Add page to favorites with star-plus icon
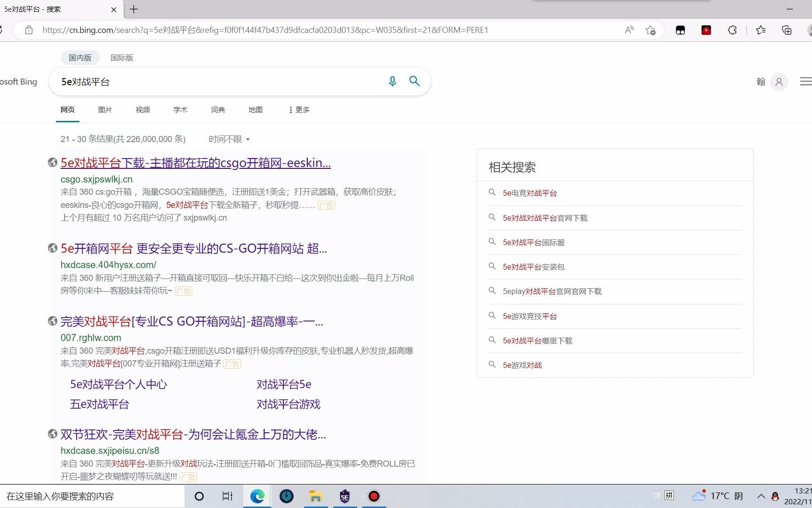The height and width of the screenshot is (508, 812). pos(650,30)
